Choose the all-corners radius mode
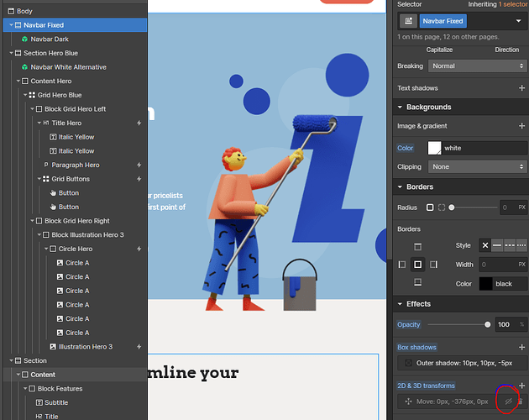529x420 pixels. point(430,207)
